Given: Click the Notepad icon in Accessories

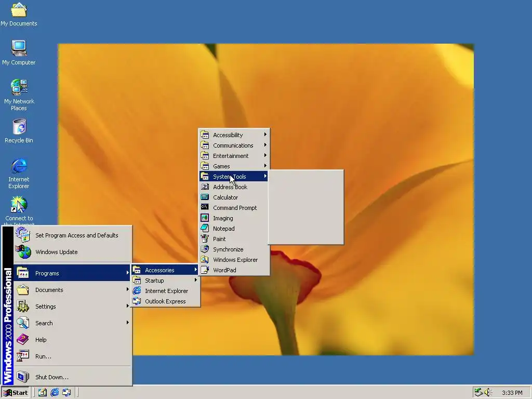Looking at the screenshot, I should pyautogui.click(x=205, y=229).
